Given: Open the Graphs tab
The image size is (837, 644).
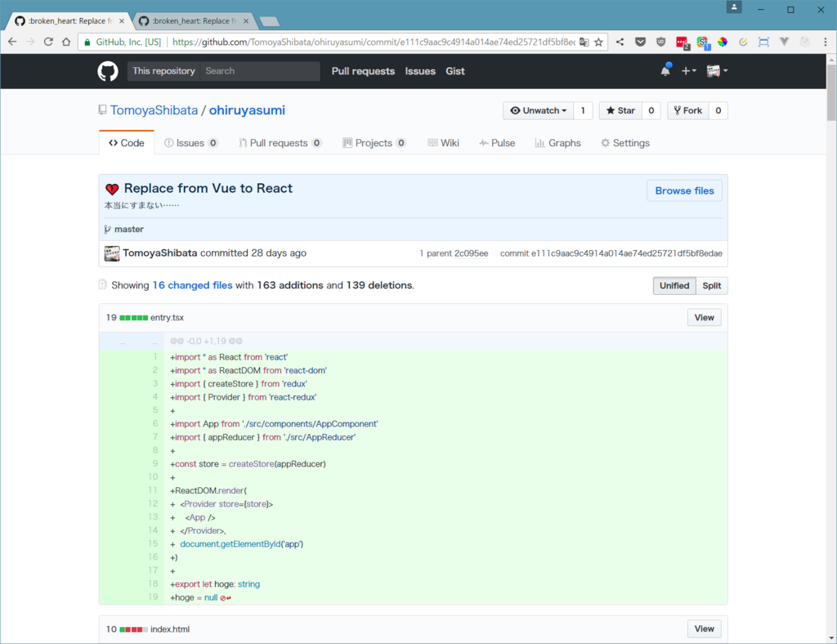Looking at the screenshot, I should point(557,143).
